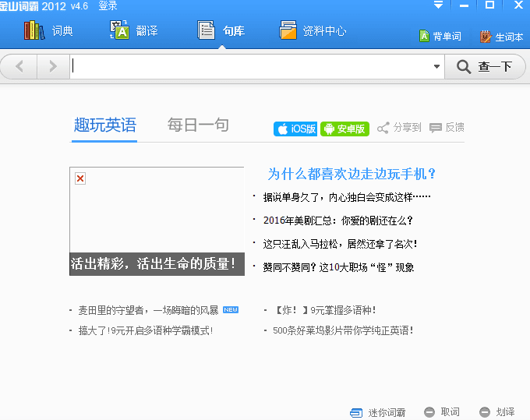Open the title bar main menu dropdown
This screenshot has height=420, width=530.
point(439,5)
